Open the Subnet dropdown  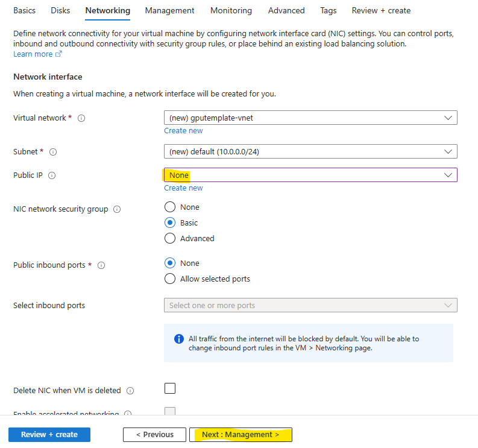point(310,151)
